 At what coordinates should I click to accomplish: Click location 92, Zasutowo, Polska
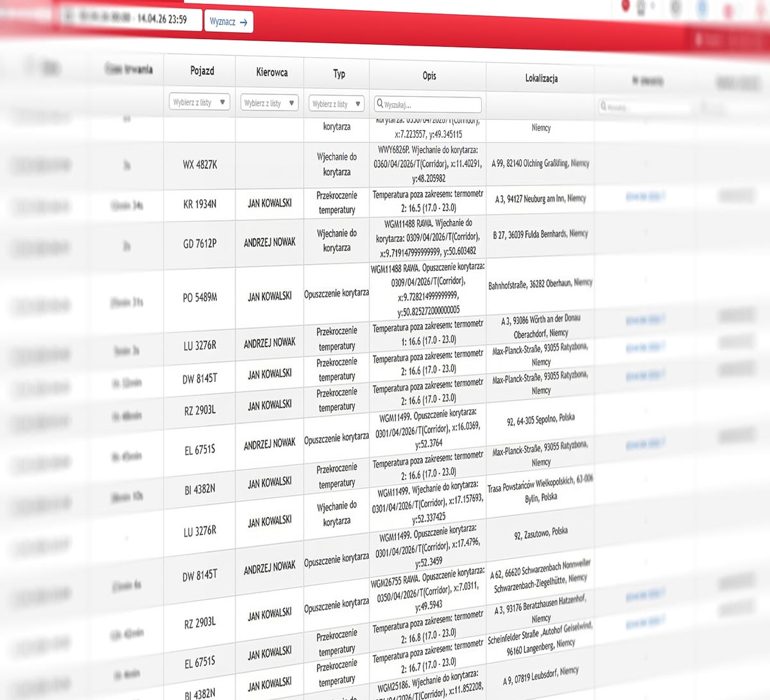point(540,533)
